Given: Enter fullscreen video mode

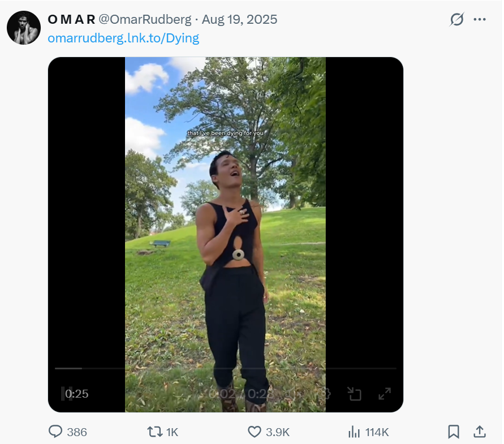Looking at the screenshot, I should (x=385, y=394).
